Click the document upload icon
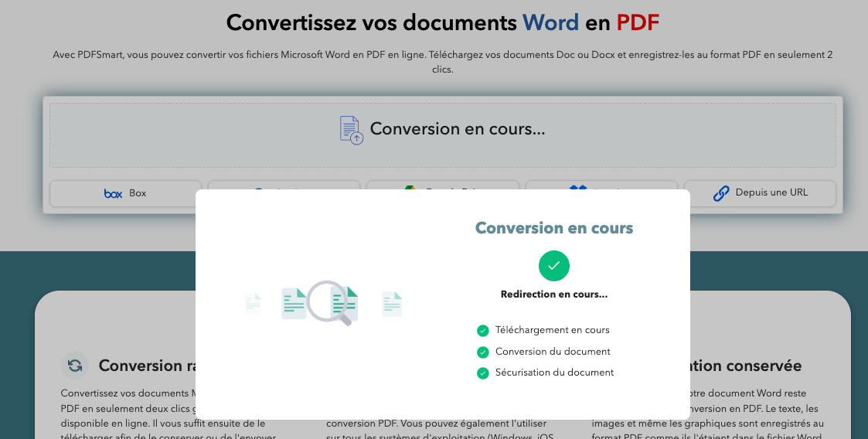 [x=351, y=130]
